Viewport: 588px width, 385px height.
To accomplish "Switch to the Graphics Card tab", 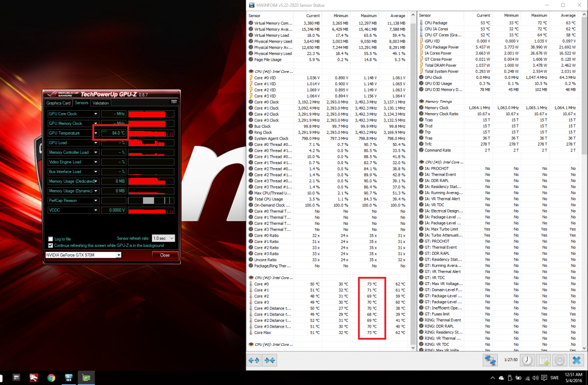I will point(58,103).
